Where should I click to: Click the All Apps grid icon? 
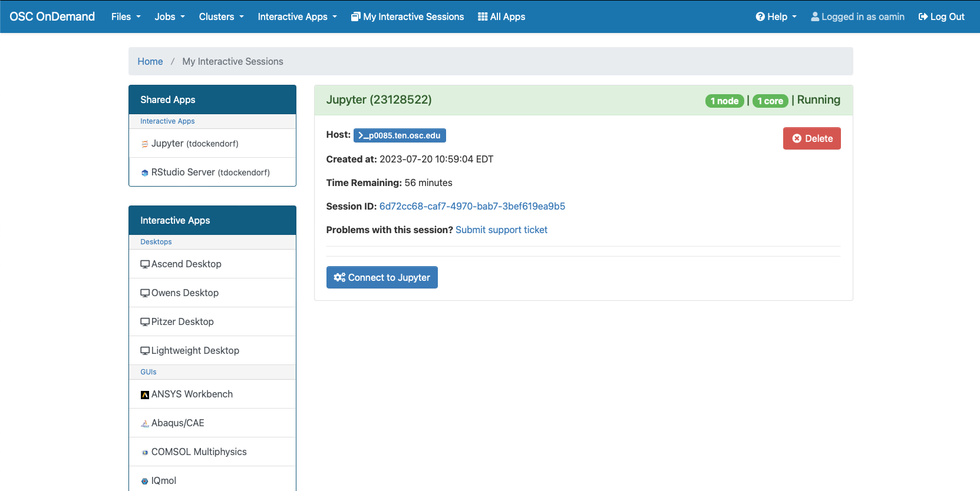[483, 17]
